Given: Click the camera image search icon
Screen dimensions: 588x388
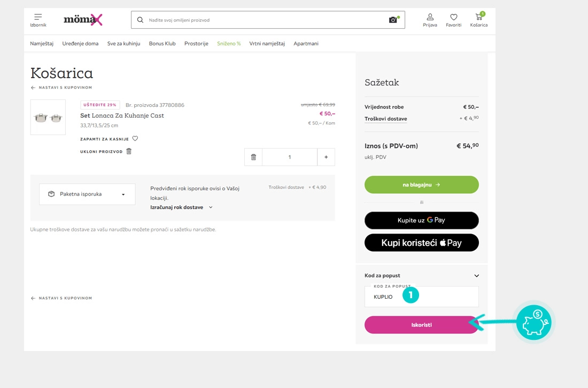Looking at the screenshot, I should pyautogui.click(x=393, y=20).
